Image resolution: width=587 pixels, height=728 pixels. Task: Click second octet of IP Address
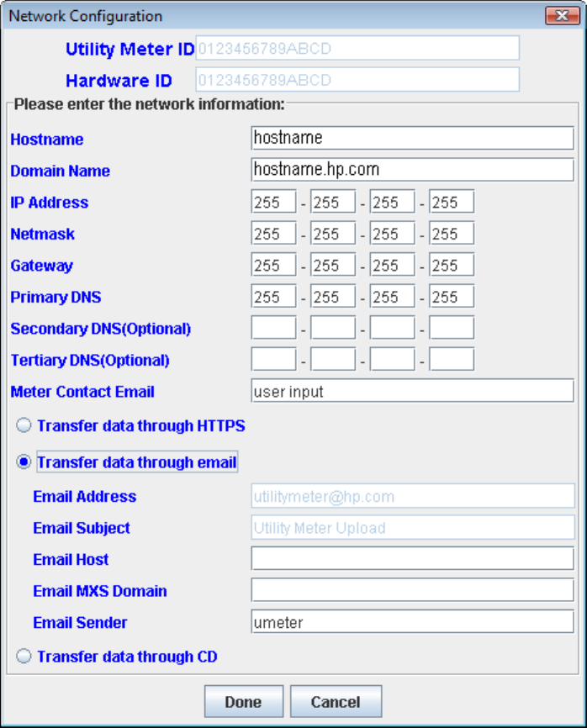(333, 201)
